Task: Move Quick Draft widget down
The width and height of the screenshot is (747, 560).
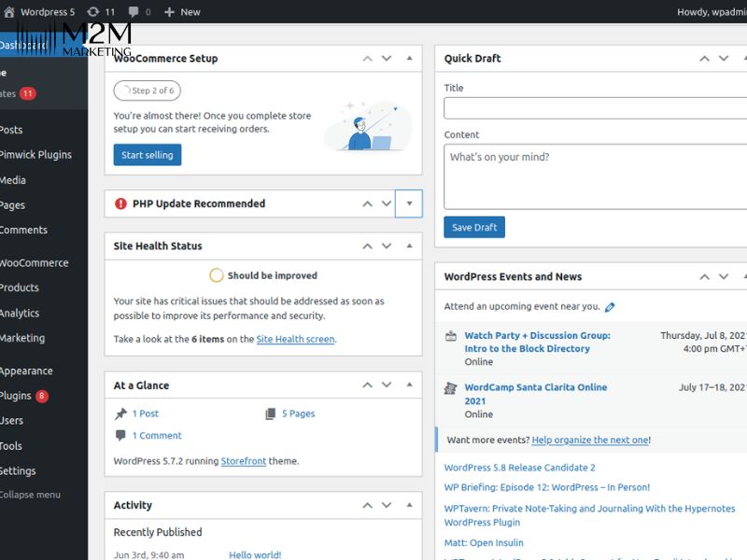Action: [724, 59]
